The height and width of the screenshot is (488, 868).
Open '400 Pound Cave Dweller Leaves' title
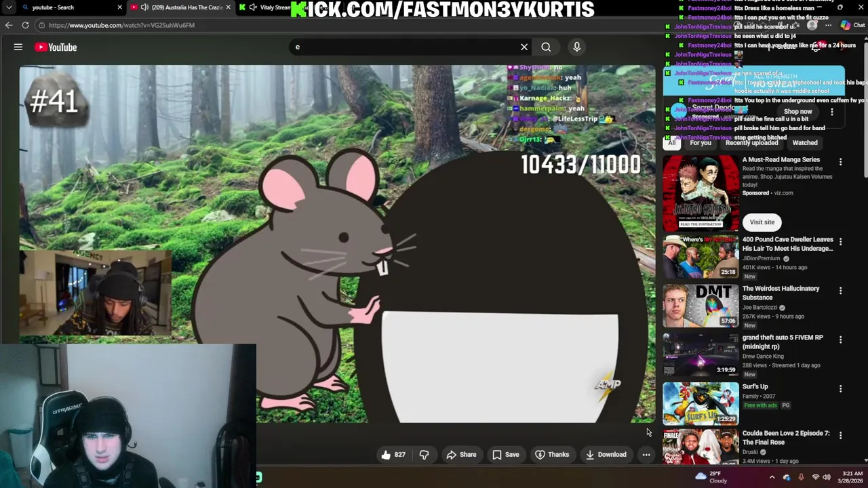[787, 244]
